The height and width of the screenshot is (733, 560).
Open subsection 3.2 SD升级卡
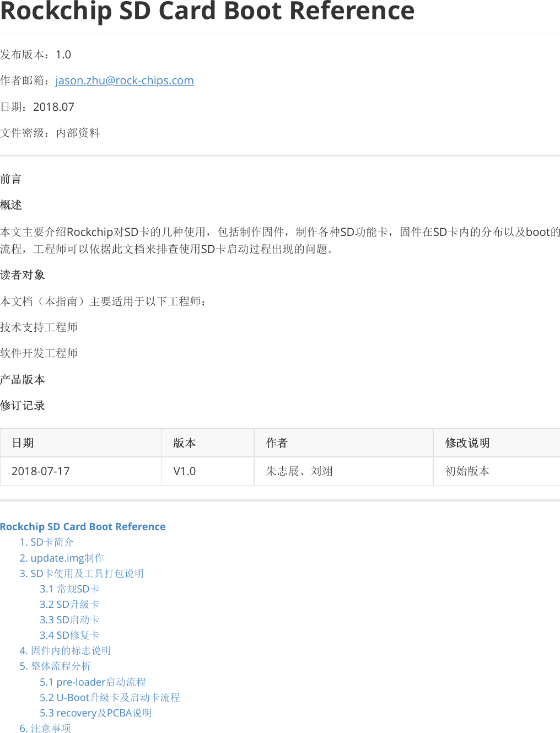[x=69, y=604]
